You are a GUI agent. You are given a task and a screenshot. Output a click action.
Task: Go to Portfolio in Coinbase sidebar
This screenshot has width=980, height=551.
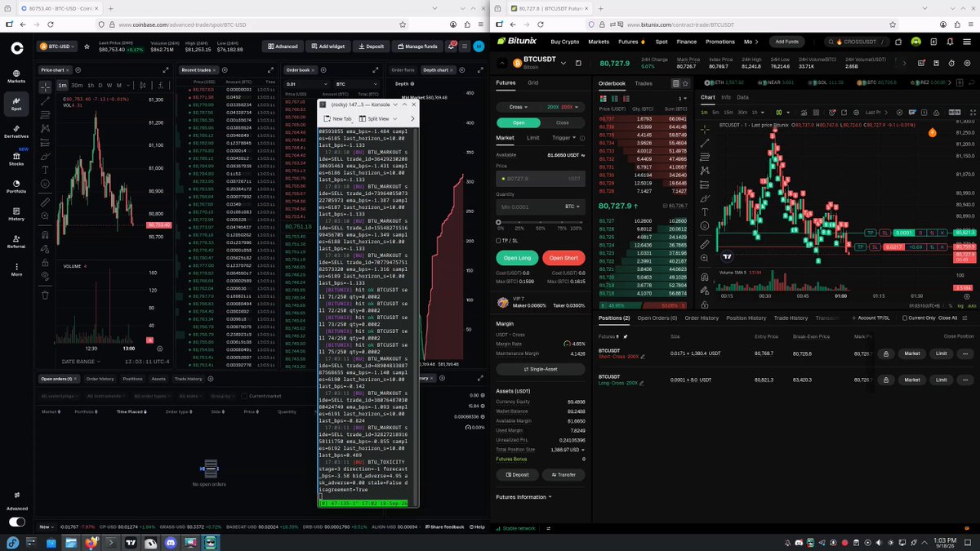click(16, 186)
